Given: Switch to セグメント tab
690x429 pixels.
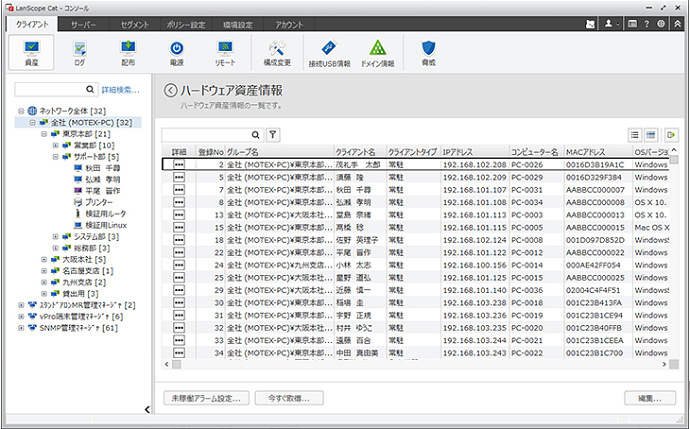Looking at the screenshot, I should (135, 25).
